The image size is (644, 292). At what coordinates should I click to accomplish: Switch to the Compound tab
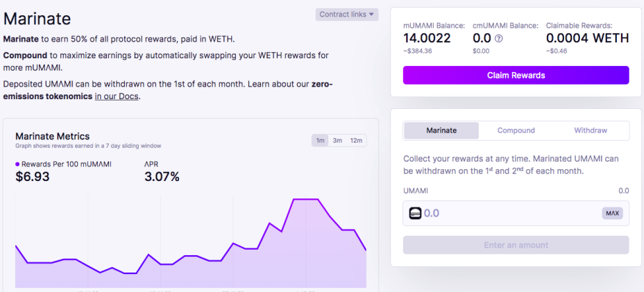[516, 130]
